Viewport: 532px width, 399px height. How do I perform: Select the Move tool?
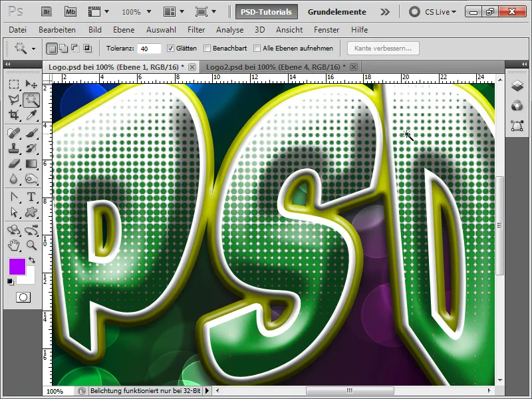point(31,84)
